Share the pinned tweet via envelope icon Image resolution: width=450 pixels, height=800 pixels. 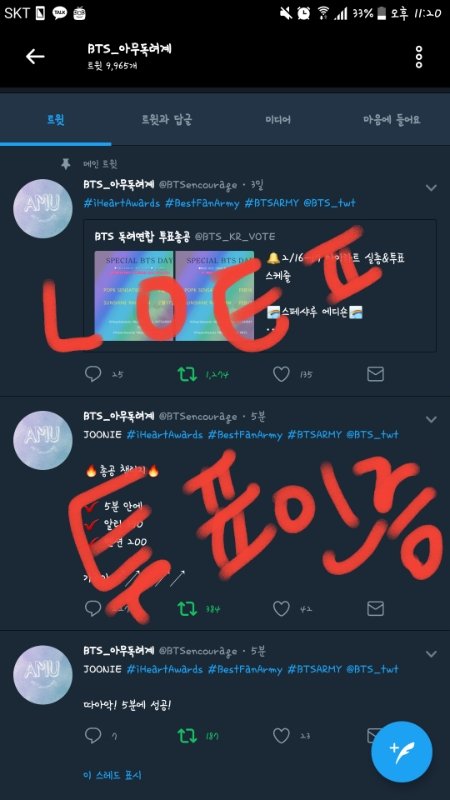[376, 374]
